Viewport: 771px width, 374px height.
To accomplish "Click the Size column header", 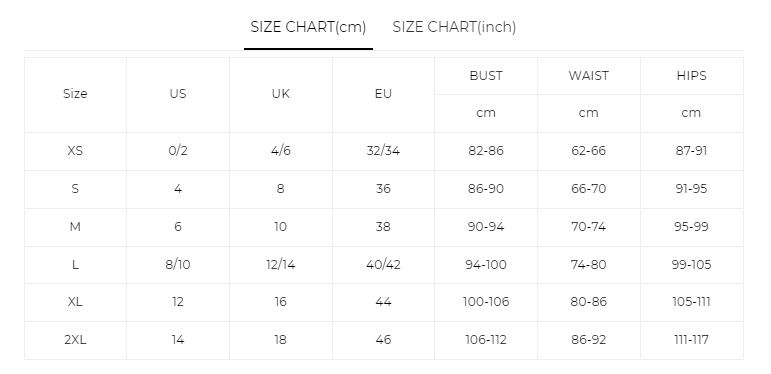I will pos(75,94).
